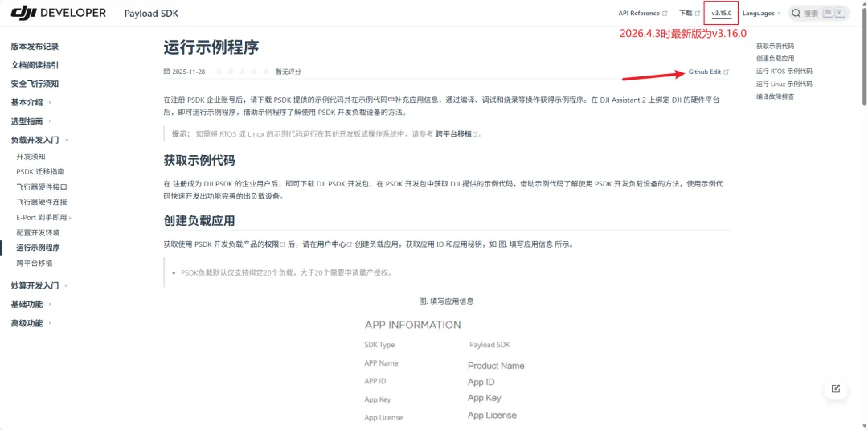The width and height of the screenshot is (868, 430).
Task: Jump to 编译故障排查 in outline
Action: click(775, 96)
